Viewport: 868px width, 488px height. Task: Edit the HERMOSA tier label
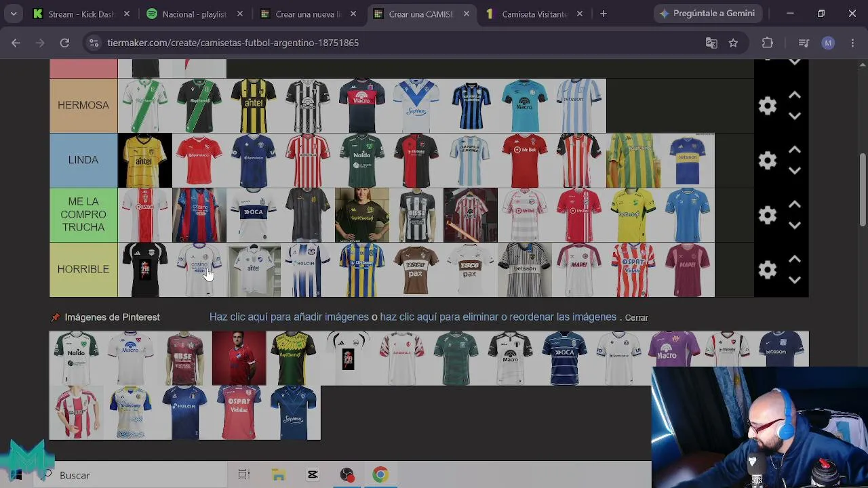tap(83, 106)
